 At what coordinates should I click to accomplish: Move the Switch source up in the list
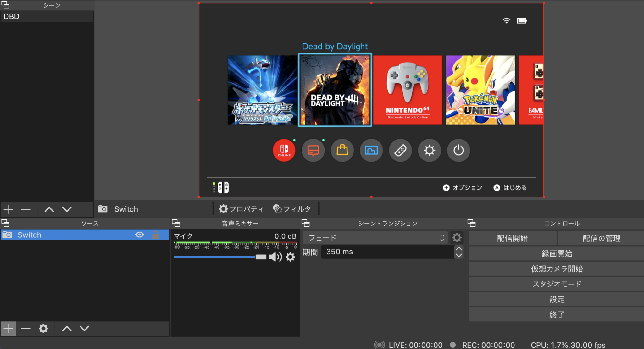(x=67, y=328)
